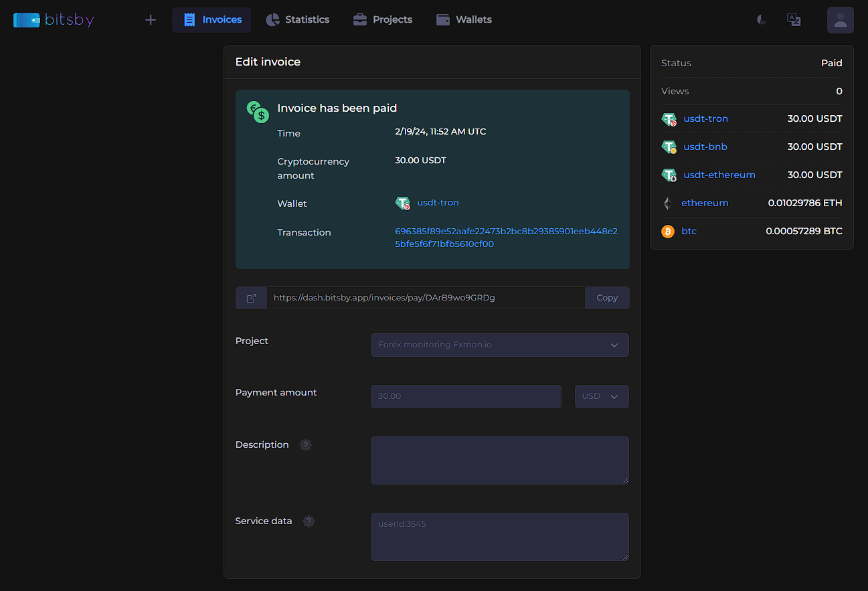
Task: Click into the Description text area
Action: (499, 460)
